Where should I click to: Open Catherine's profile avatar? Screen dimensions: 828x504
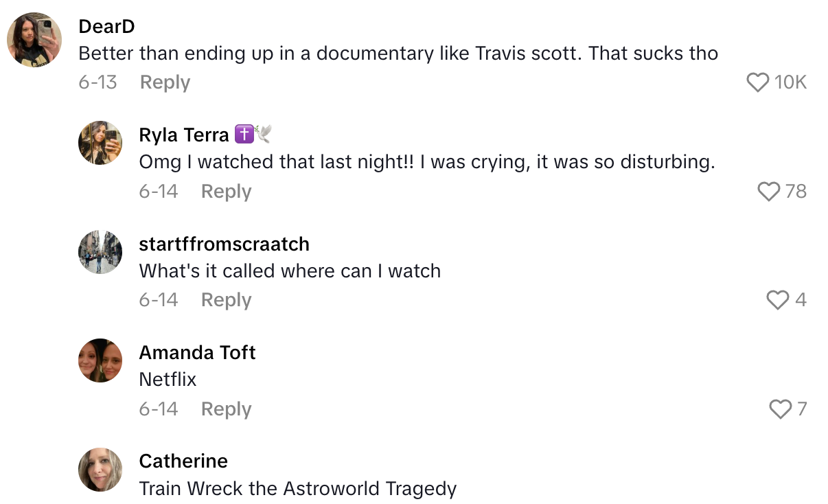[100, 470]
